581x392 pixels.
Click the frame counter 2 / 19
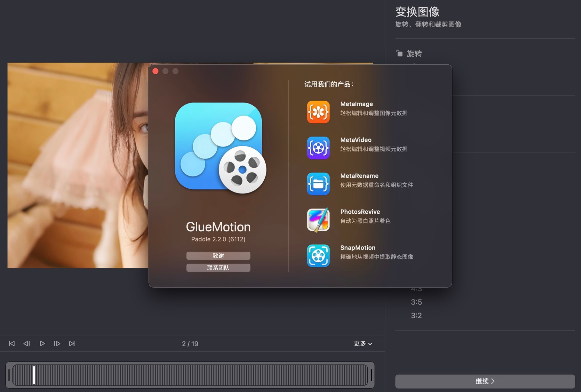(x=190, y=344)
